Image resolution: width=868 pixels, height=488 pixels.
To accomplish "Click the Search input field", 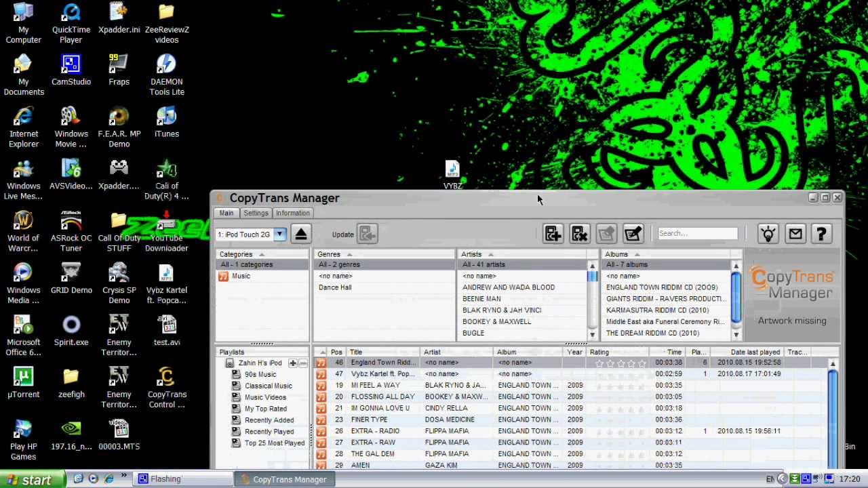I will click(x=697, y=233).
